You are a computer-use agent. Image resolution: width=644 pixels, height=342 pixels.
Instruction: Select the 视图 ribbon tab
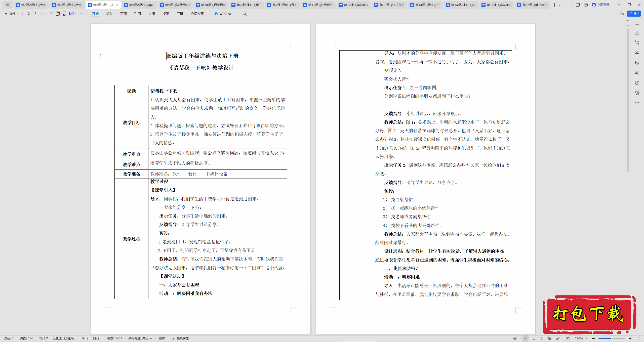166,14
